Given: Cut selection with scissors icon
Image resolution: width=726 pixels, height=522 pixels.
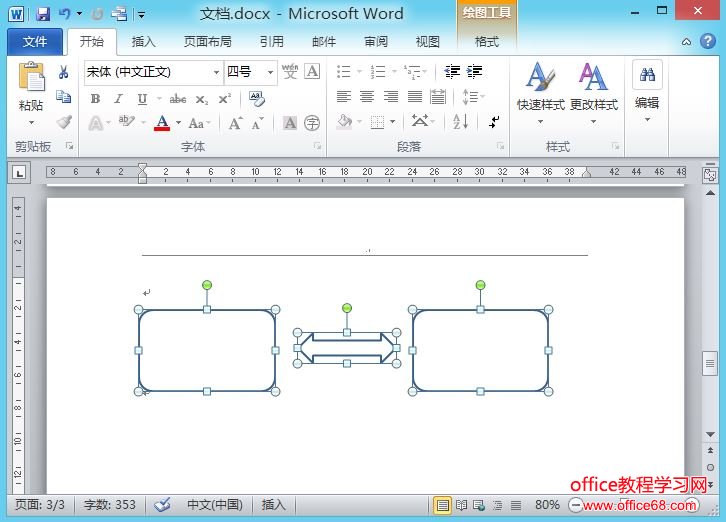Looking at the screenshot, I should coord(64,72).
